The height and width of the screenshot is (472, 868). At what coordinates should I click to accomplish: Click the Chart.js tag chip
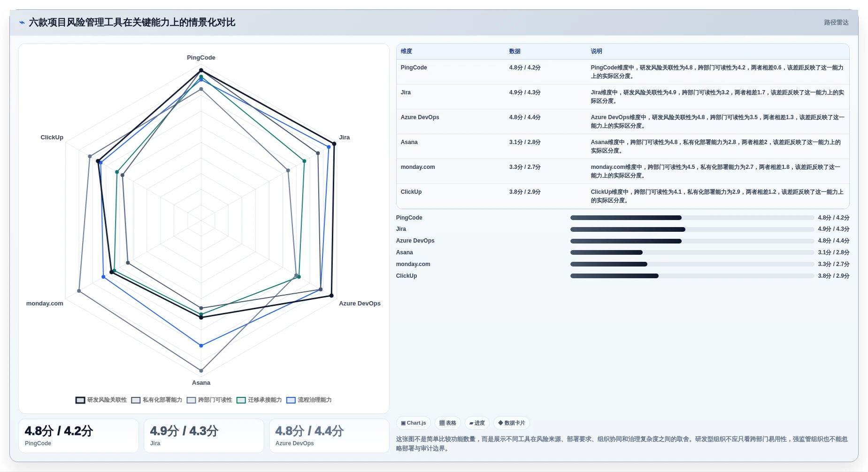point(414,423)
